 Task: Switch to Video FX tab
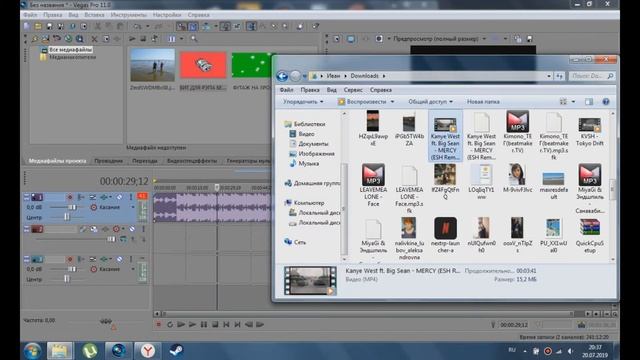coord(192,161)
